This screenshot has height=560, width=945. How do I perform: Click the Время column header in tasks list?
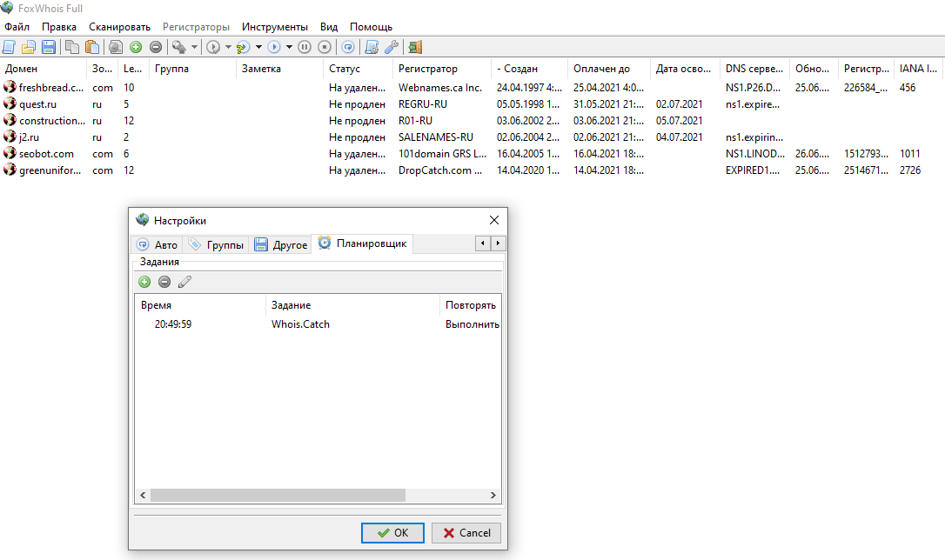200,305
